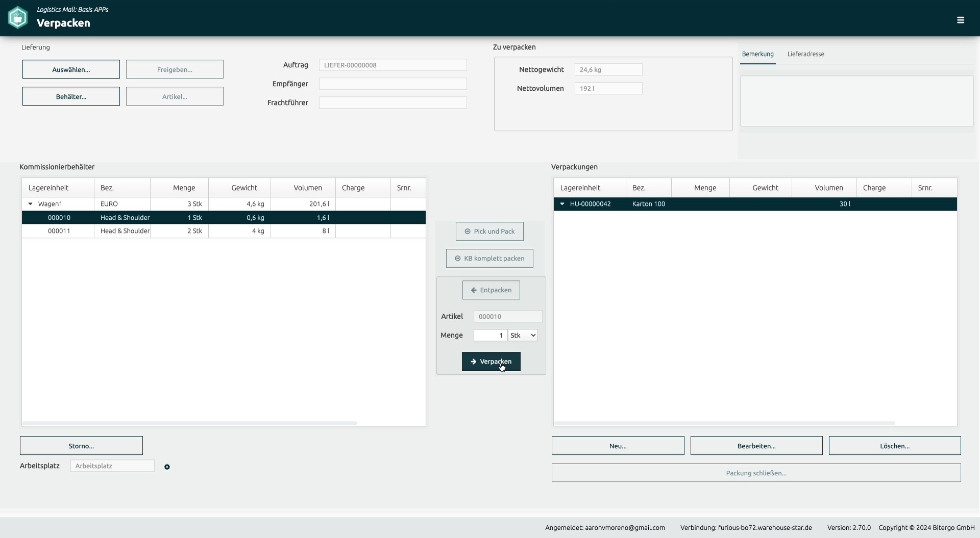The height and width of the screenshot is (538, 980).
Task: Click the Gewicht header in Kommissionierbehälter
Action: coord(240,188)
